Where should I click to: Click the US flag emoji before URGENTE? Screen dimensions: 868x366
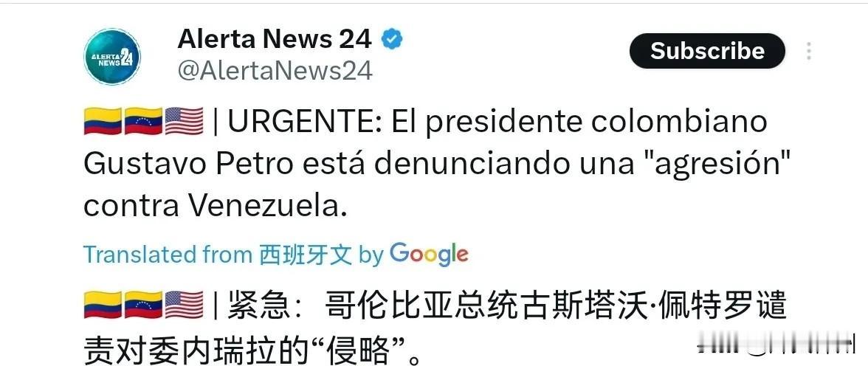tap(185, 122)
